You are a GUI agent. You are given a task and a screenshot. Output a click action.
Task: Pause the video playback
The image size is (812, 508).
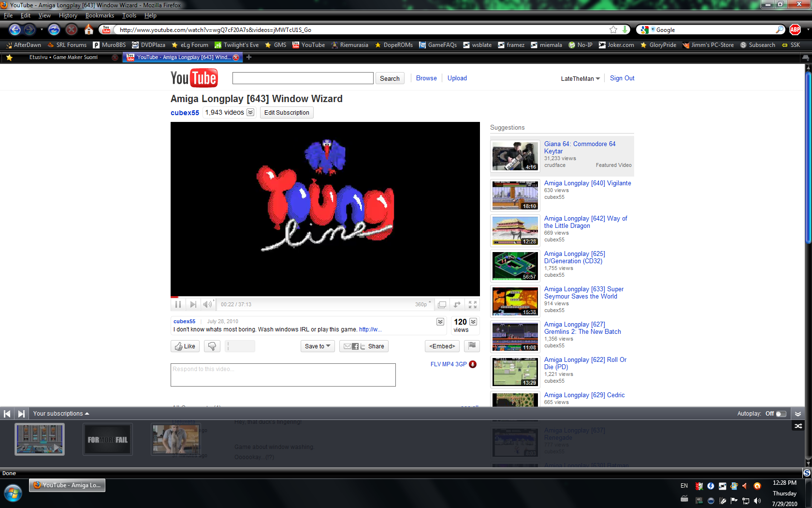coord(178,304)
